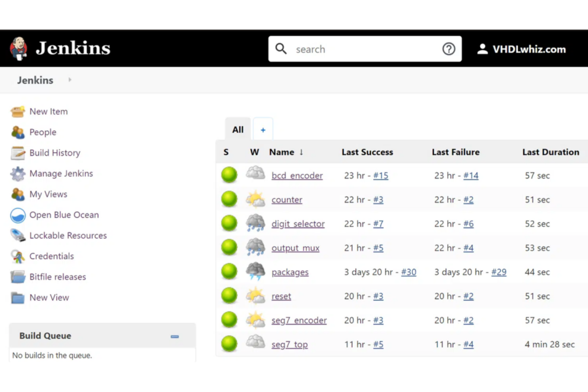Open Manage Jenkins settings
This screenshot has height=392, width=588.
click(61, 174)
